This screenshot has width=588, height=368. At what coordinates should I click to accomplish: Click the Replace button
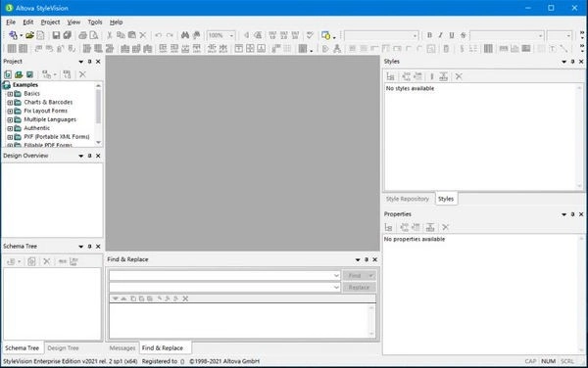(x=360, y=288)
